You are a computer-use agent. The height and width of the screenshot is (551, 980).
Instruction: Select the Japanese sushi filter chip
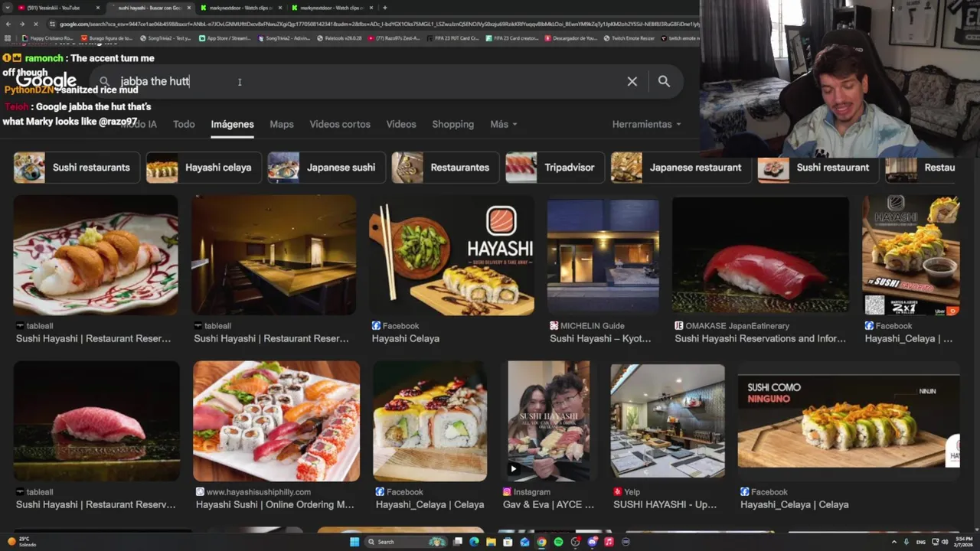[326, 168]
